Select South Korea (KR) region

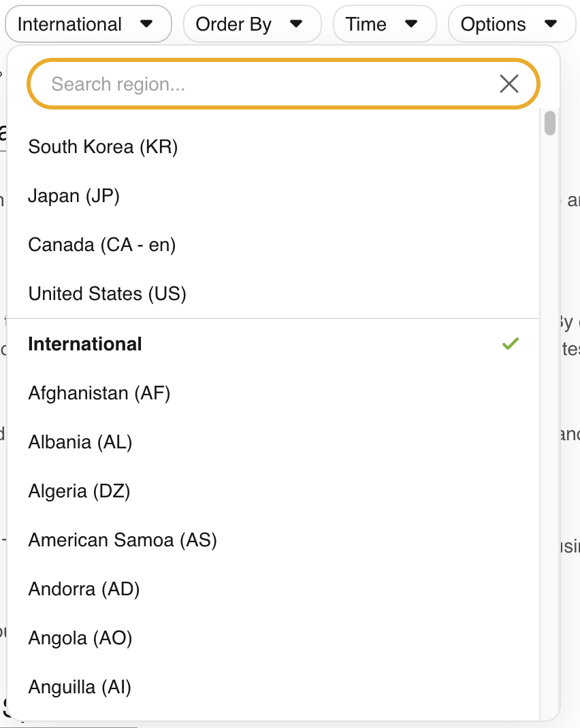pos(274,147)
